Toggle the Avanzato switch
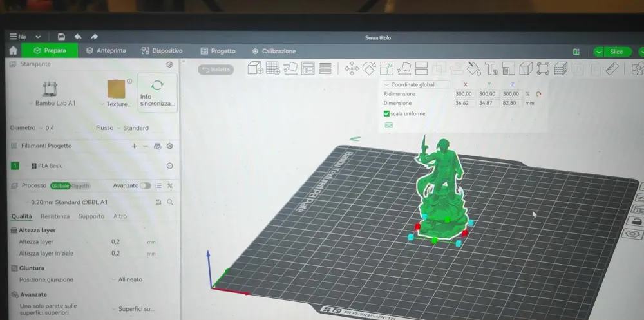 point(145,185)
